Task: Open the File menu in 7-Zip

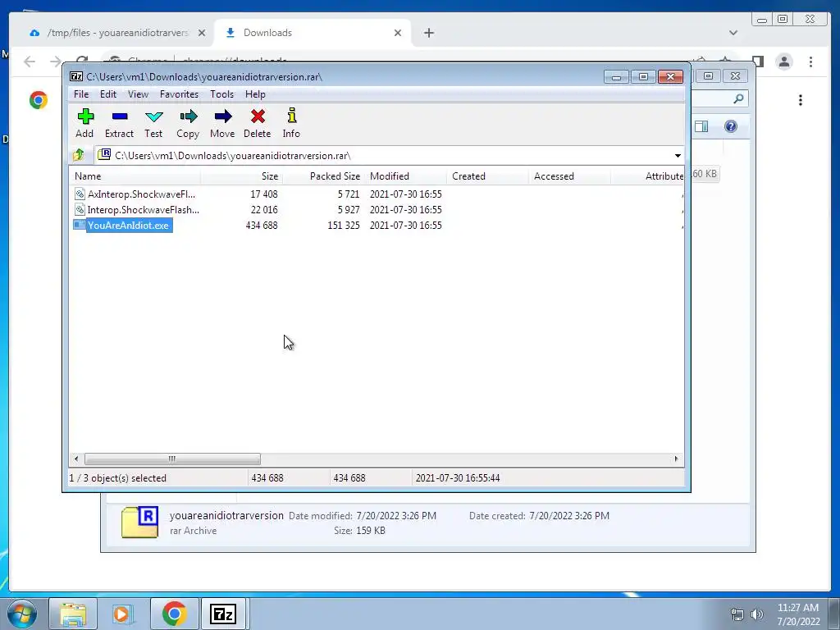Action: (x=81, y=94)
